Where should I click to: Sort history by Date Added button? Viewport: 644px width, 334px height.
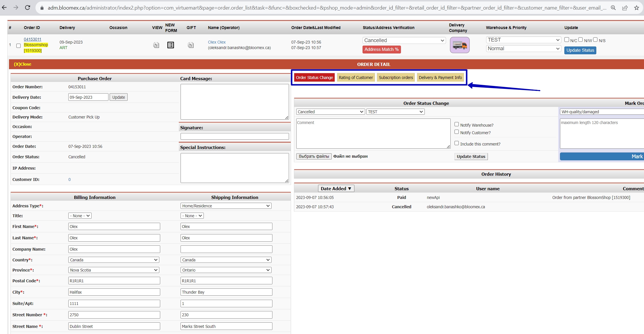pyautogui.click(x=336, y=188)
